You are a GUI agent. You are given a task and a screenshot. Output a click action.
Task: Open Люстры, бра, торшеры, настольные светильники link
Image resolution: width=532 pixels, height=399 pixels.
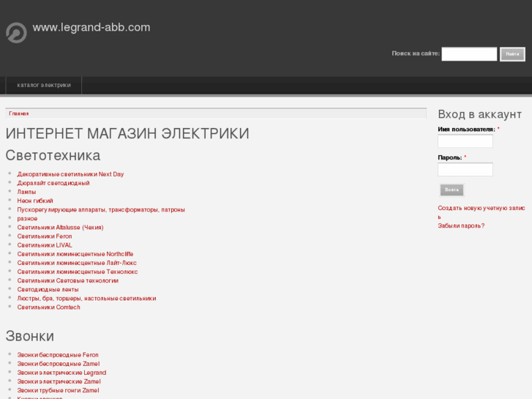coord(86,299)
